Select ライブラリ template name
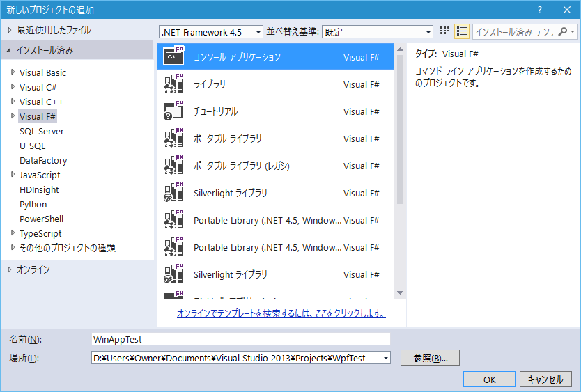Screen dimensions: 581x392 210,84
